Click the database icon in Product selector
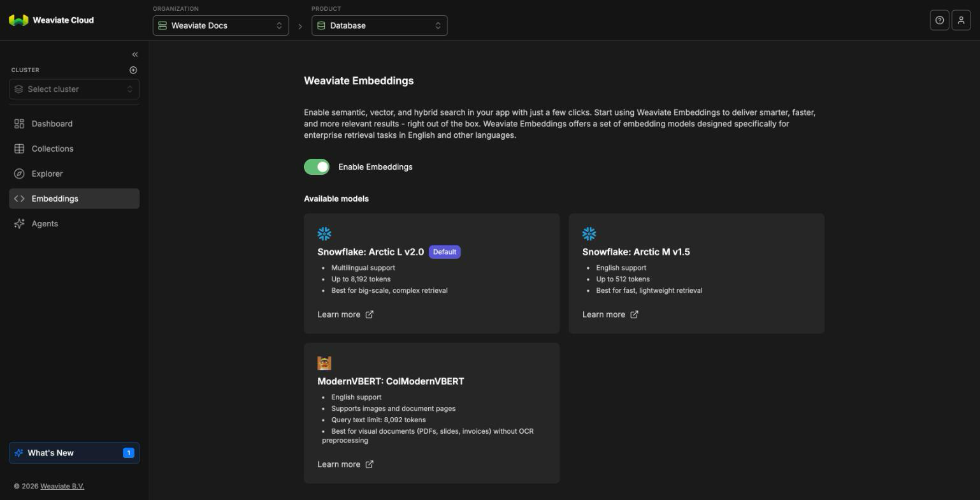Image resolution: width=980 pixels, height=500 pixels. point(321,26)
